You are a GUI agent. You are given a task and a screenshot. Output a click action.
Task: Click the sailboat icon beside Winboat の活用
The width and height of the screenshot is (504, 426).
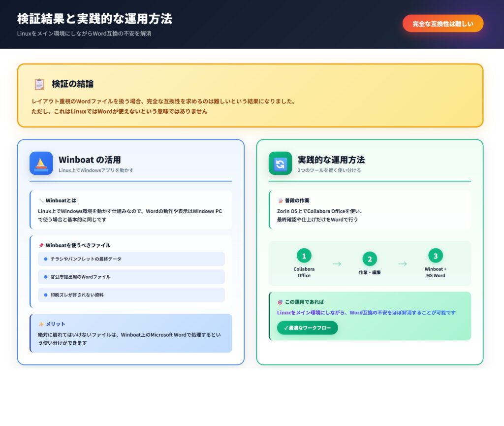pos(41,163)
